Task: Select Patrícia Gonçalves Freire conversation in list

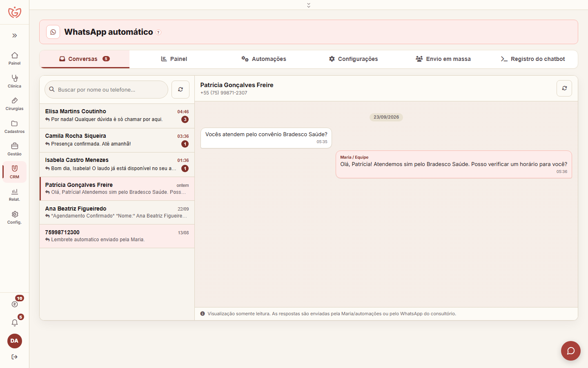Action: [117, 188]
